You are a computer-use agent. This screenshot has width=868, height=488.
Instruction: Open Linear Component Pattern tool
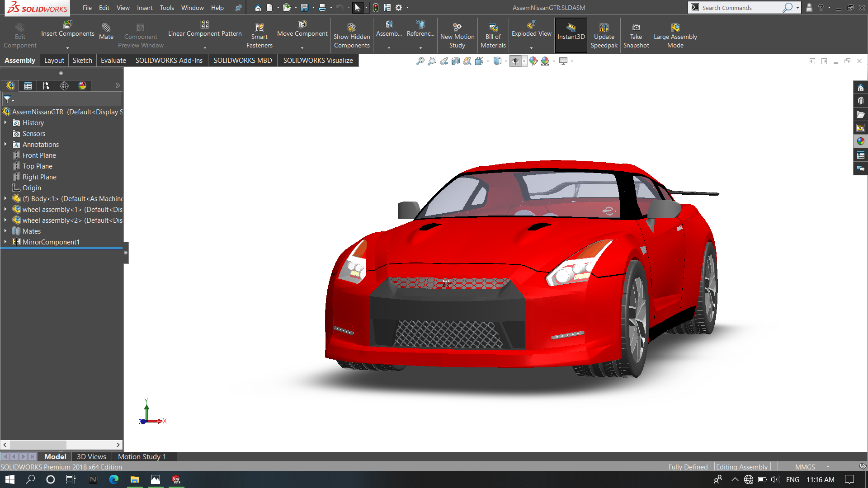[205, 29]
